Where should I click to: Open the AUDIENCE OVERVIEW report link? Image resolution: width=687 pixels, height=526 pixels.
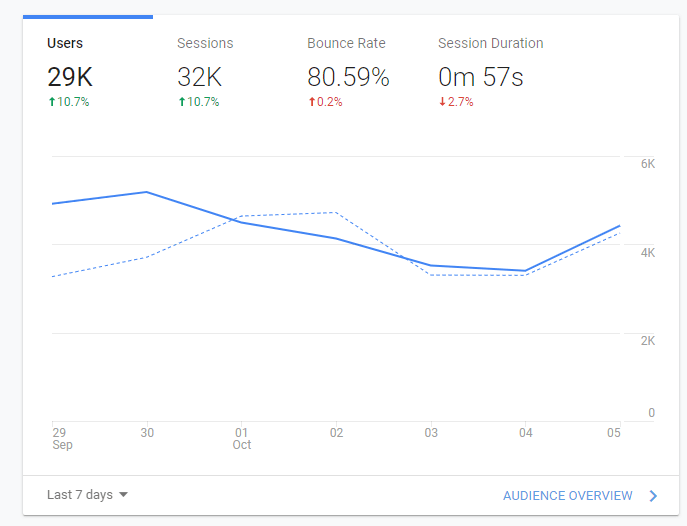coord(567,496)
